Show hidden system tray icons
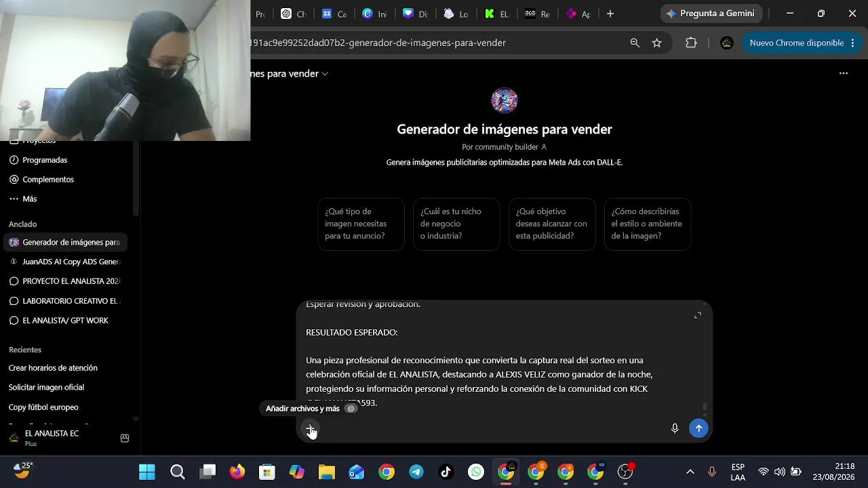The height and width of the screenshot is (488, 868). [690, 472]
